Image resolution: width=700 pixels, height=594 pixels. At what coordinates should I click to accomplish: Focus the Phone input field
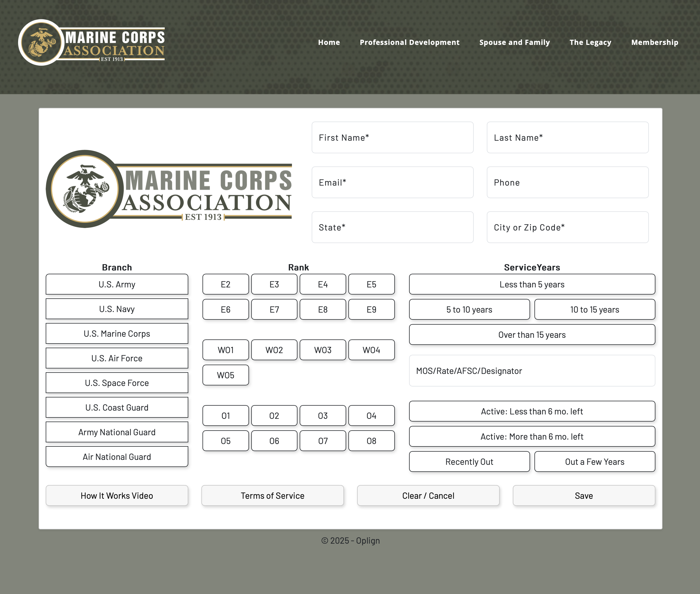pos(567,182)
